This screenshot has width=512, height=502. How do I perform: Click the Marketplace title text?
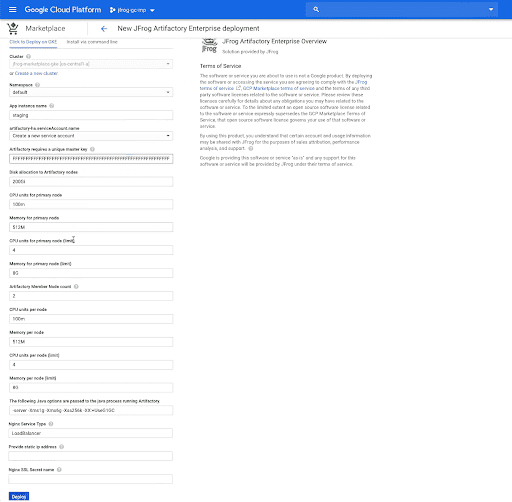[45, 29]
